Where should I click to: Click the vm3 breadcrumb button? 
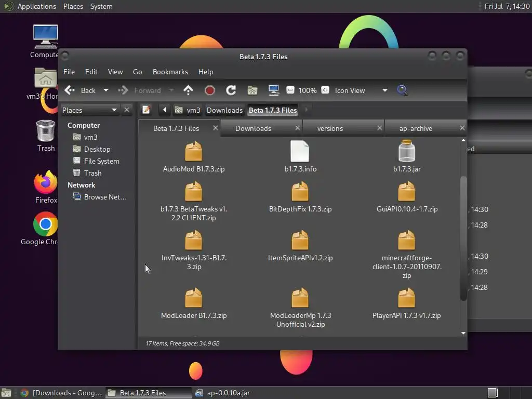[x=188, y=110]
